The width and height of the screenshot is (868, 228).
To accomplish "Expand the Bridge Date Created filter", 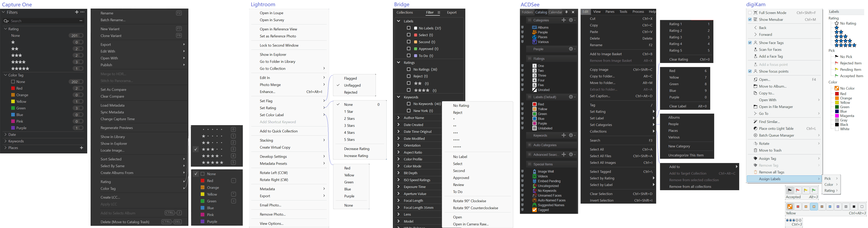I will [398, 125].
